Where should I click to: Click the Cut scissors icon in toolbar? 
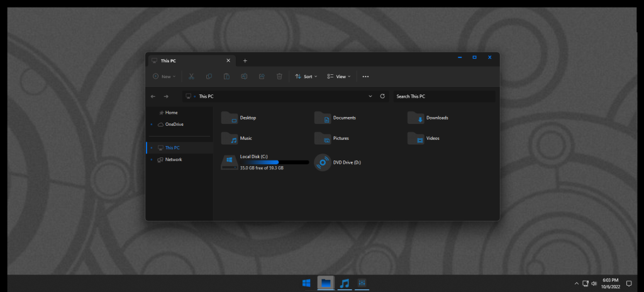[191, 77]
